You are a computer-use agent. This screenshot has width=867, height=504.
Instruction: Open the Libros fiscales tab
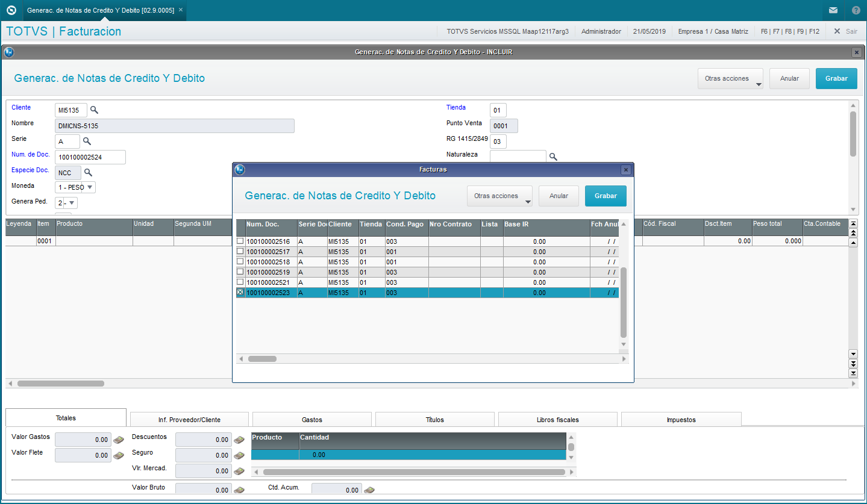coord(558,420)
